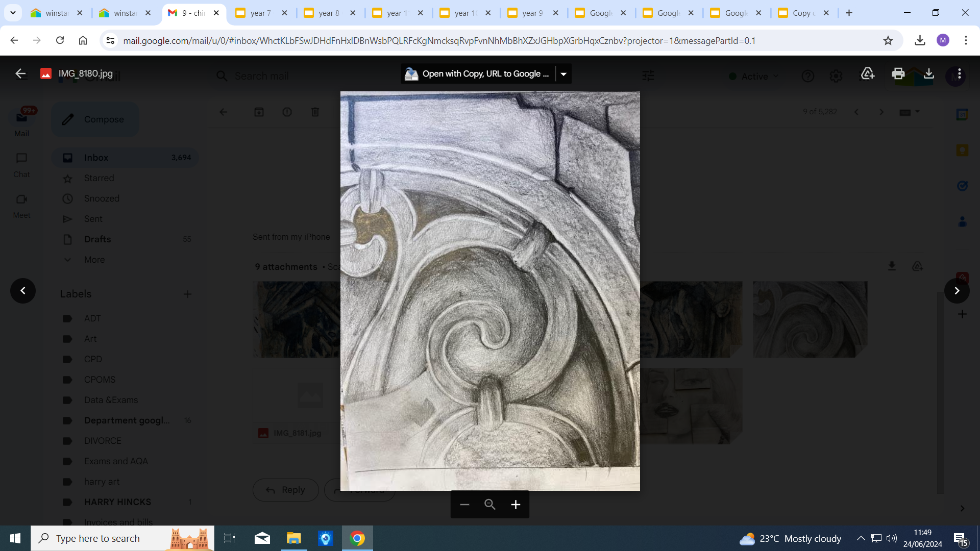This screenshot has height=551, width=980.
Task: Switch to the year 7 tab
Action: click(x=262, y=13)
